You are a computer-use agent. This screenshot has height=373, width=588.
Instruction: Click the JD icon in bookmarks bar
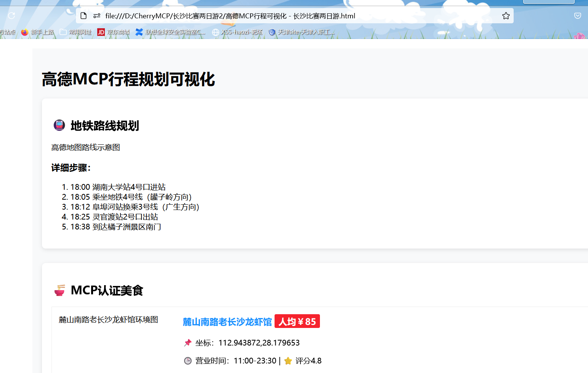[101, 32]
